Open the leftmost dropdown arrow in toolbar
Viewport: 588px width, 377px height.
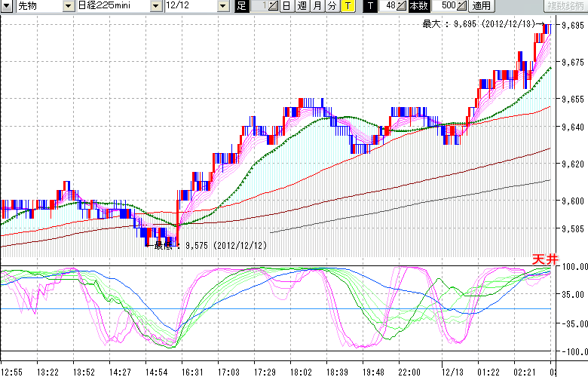(6, 6)
